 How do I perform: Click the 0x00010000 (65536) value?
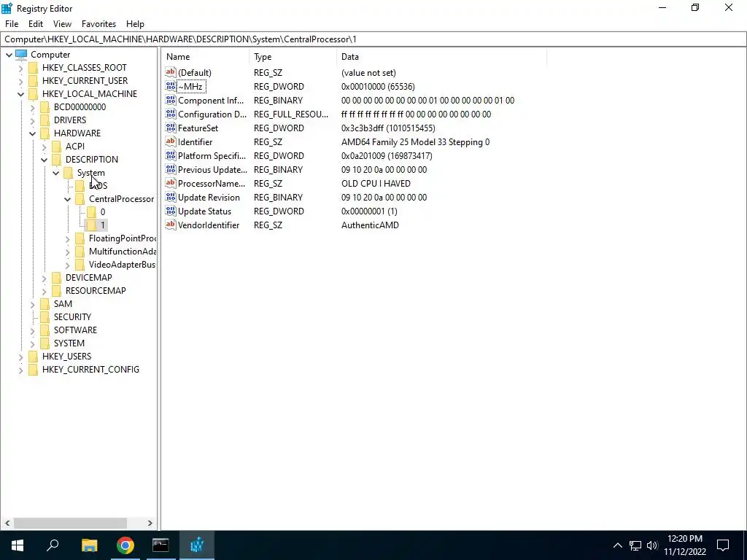tap(378, 87)
